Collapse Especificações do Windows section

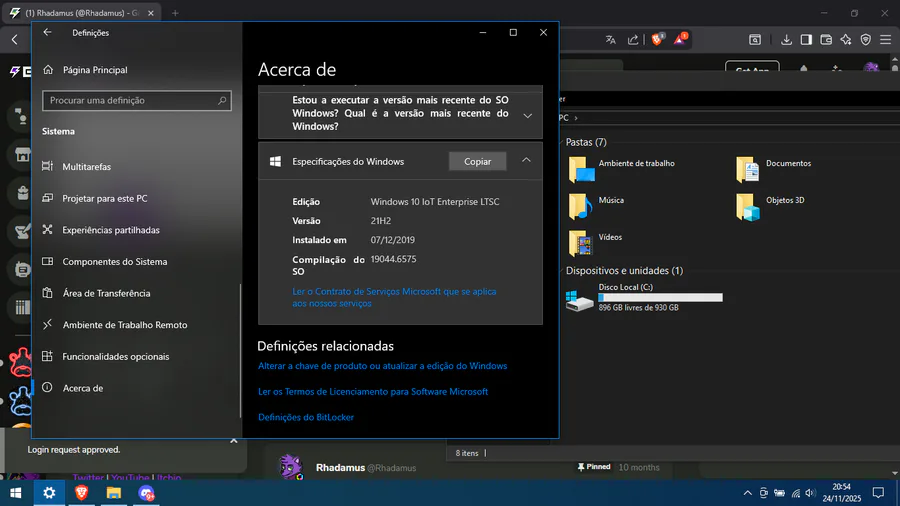(526, 161)
